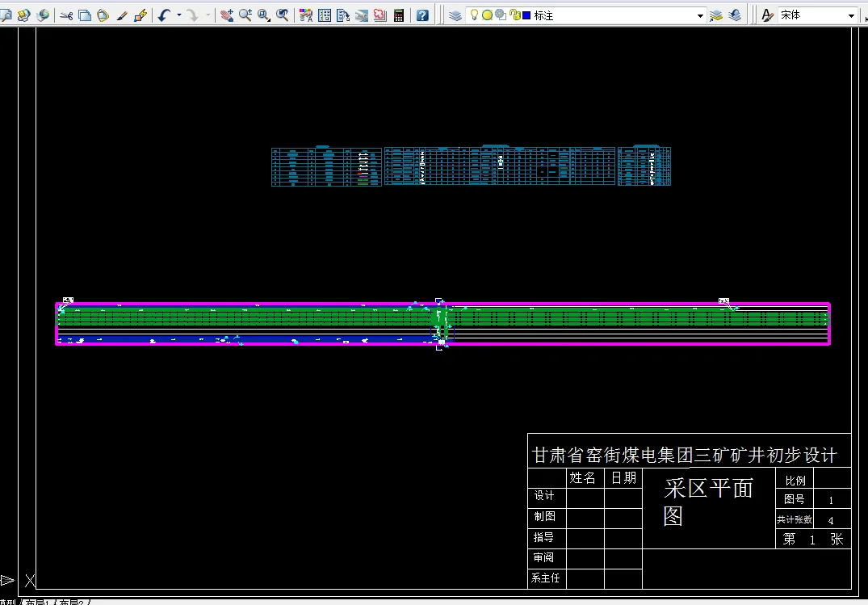This screenshot has width=868, height=605.
Task: Open the 宋体 font dropdown
Action: pos(851,14)
